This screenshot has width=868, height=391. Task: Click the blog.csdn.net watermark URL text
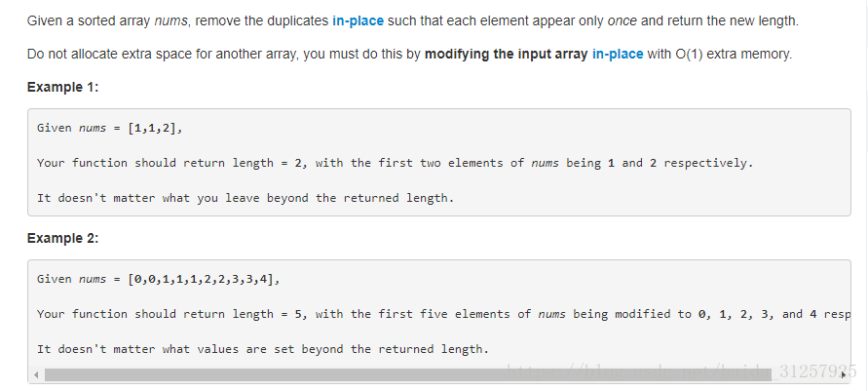click(x=682, y=371)
